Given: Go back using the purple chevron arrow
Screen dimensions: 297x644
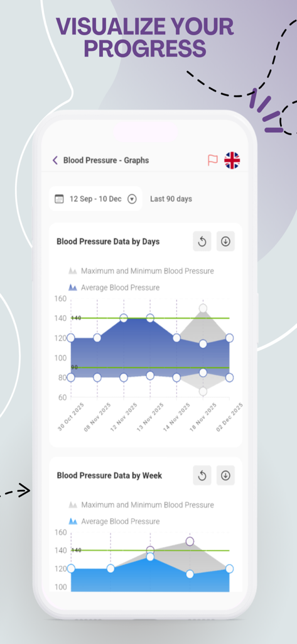Looking at the screenshot, I should pyautogui.click(x=55, y=160).
